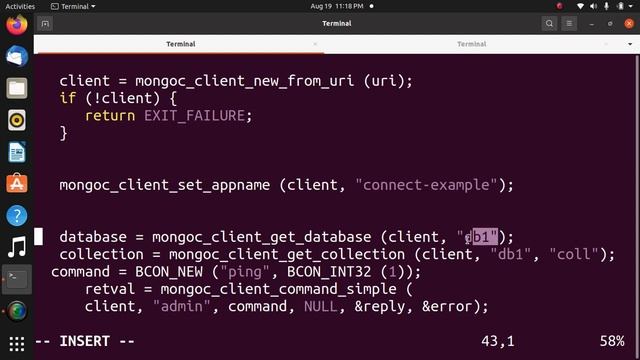The width and height of the screenshot is (640, 360).
Task: Click the if (!client) condition line
Action: pyautogui.click(x=118, y=98)
